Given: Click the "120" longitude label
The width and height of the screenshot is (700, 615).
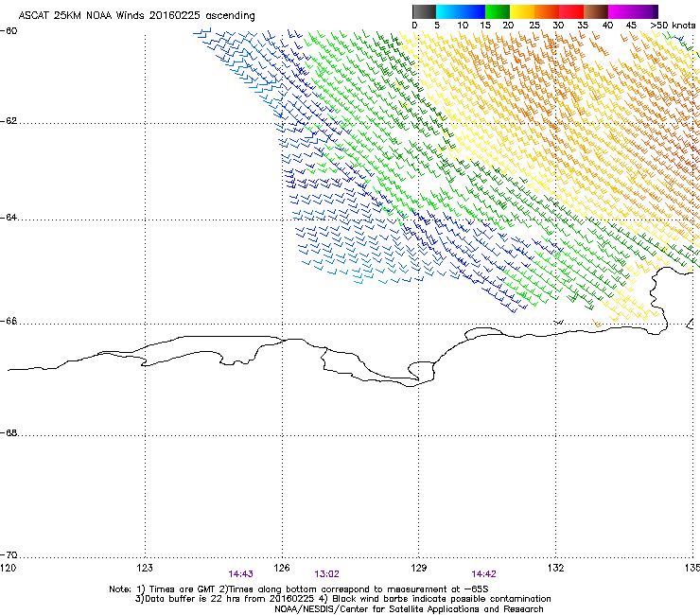Looking at the screenshot, I should pos(8,568).
